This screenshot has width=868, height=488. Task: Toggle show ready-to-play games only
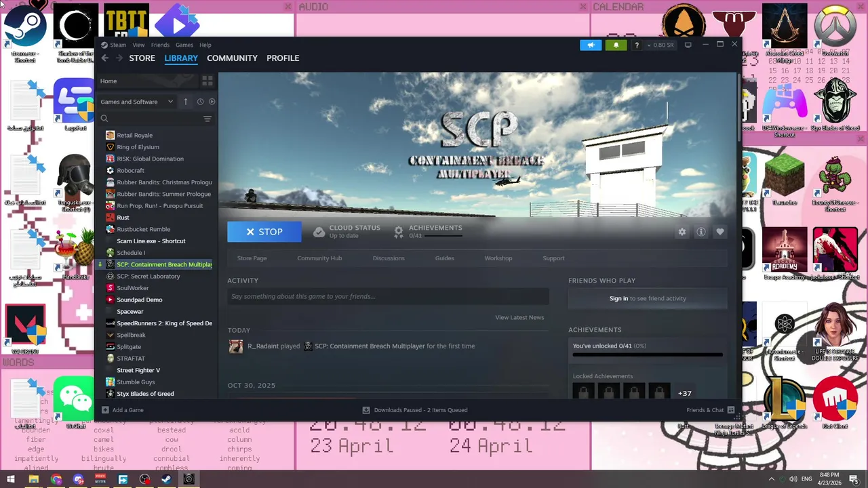pyautogui.click(x=212, y=102)
